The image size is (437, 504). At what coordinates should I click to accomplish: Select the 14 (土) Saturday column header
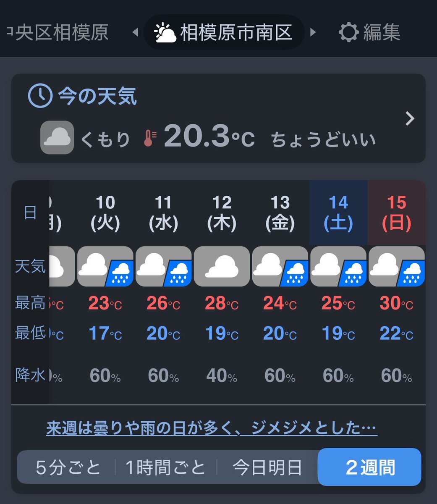tap(338, 213)
